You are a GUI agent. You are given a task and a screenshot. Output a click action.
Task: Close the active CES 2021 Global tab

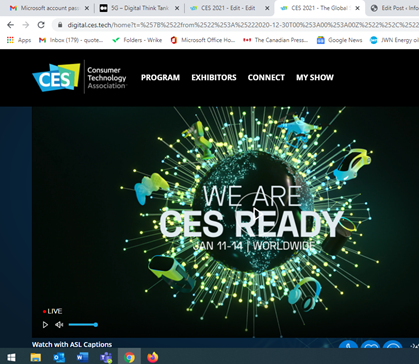[357, 8]
